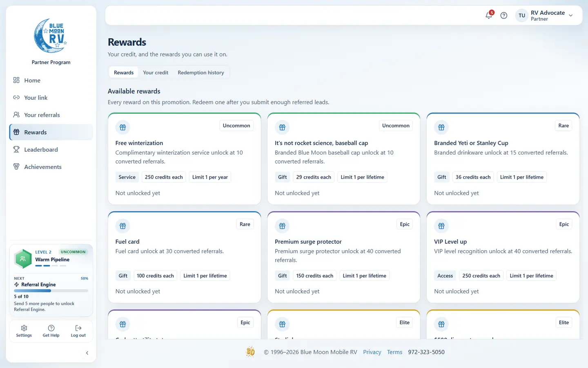
Task: Click the 30th anniversary footer icon
Action: (x=251, y=352)
